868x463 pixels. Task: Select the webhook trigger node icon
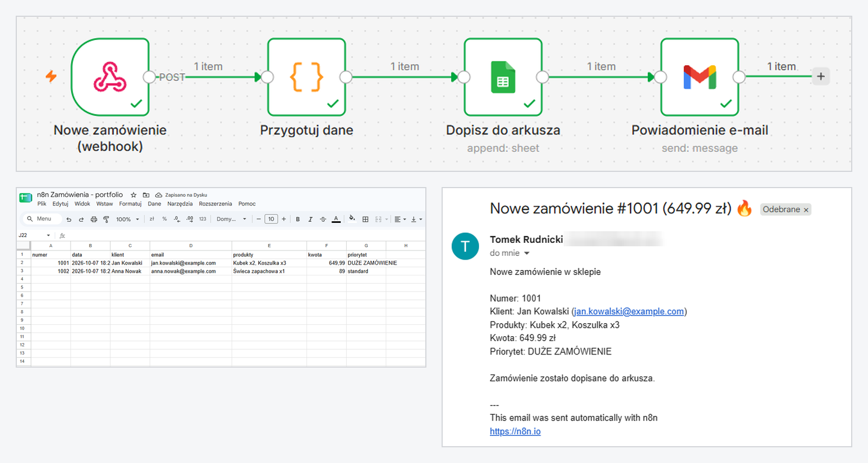110,77
